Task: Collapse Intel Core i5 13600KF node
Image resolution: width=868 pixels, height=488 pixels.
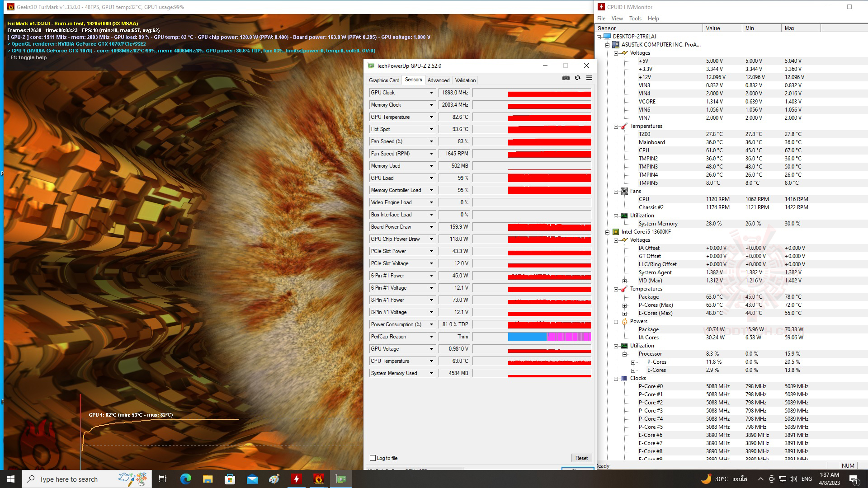Action: point(607,232)
